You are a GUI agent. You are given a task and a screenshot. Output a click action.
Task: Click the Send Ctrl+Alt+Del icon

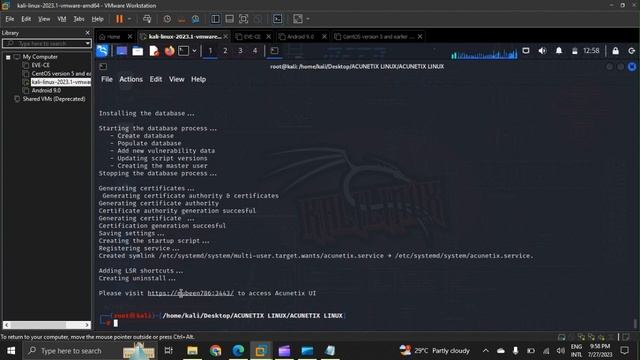pyautogui.click(x=147, y=19)
